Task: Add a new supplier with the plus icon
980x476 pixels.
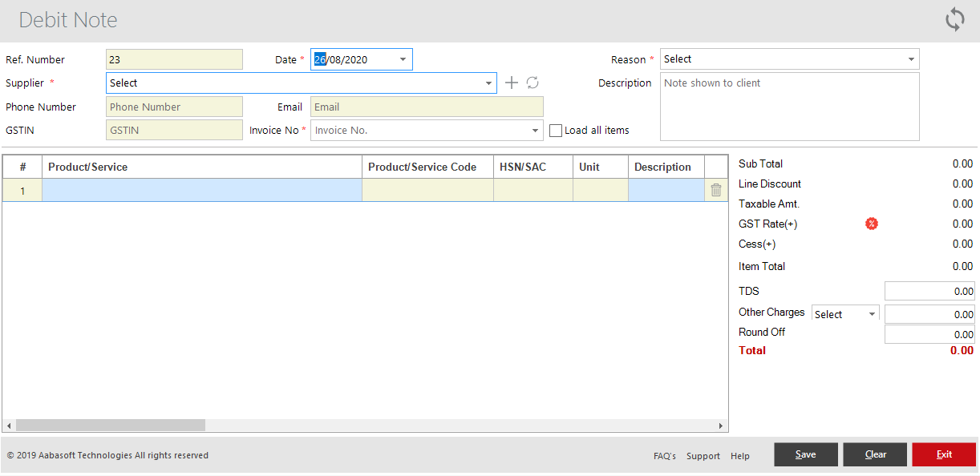Action: coord(512,83)
